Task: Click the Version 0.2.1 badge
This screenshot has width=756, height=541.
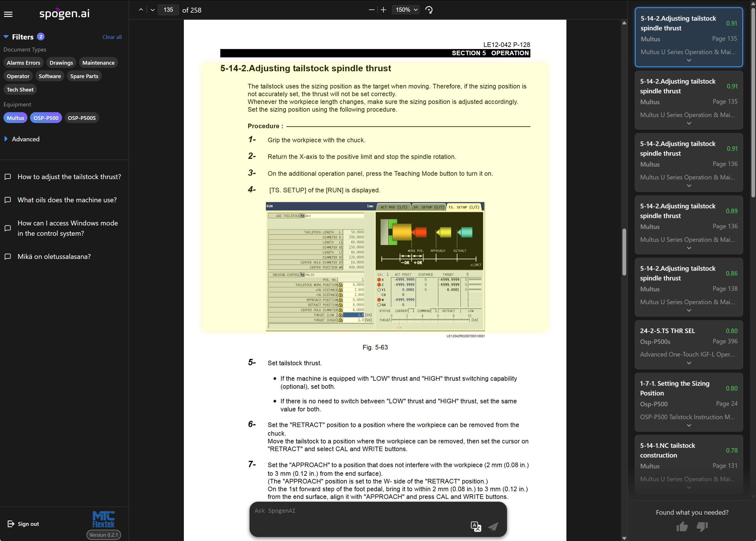Action: (x=104, y=535)
